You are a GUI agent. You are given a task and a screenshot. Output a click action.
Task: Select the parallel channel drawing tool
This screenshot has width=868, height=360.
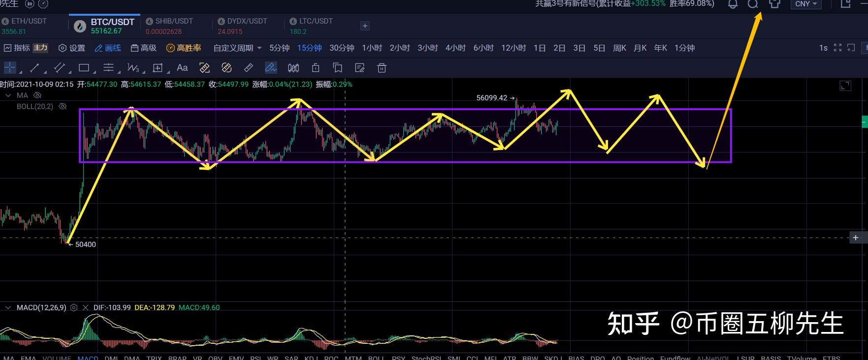click(59, 68)
